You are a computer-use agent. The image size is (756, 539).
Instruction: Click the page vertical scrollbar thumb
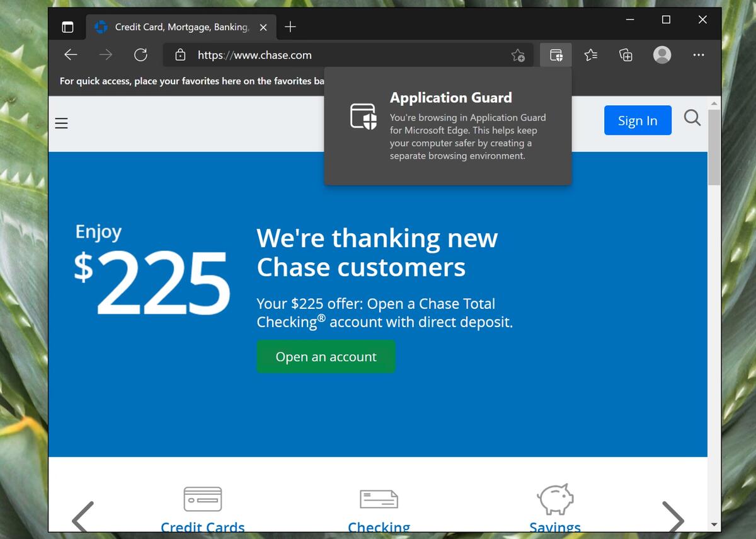[x=714, y=147]
